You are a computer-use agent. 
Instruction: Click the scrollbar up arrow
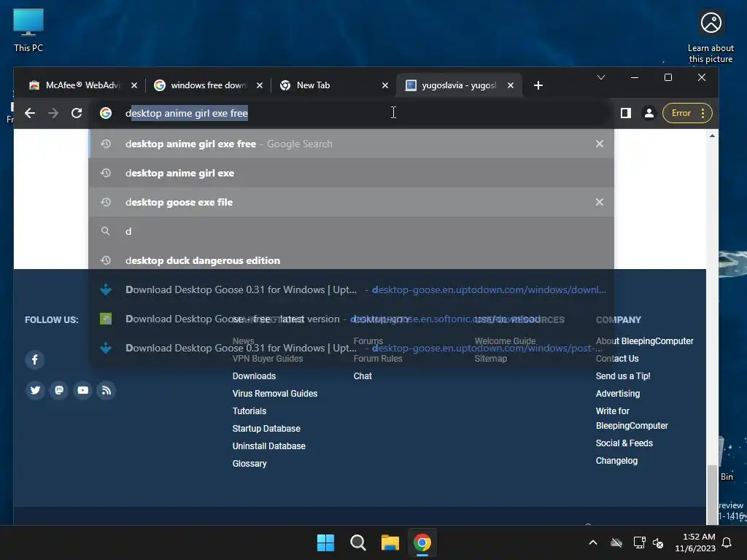[x=712, y=136]
